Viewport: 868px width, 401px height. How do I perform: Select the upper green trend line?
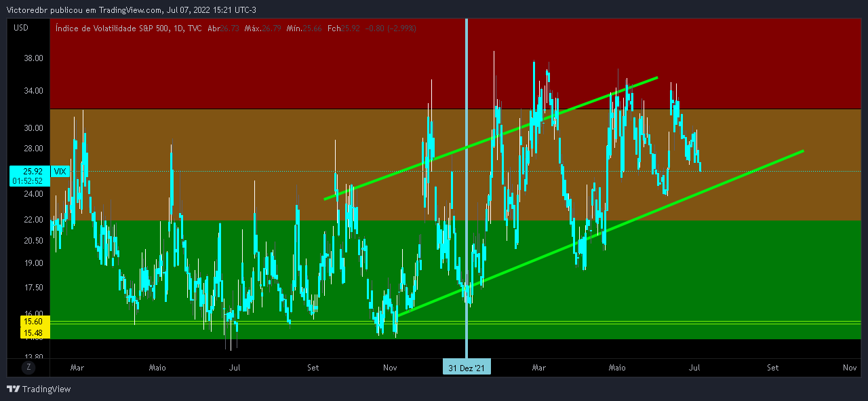[x=491, y=138]
